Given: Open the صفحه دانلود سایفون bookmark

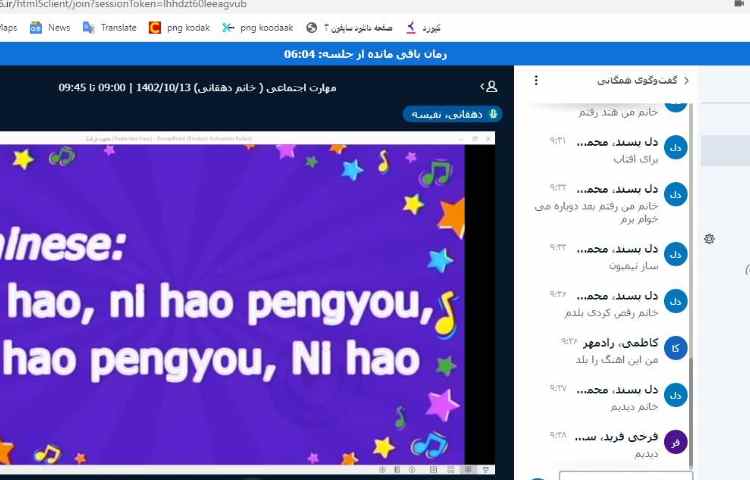Looking at the screenshot, I should (349, 28).
